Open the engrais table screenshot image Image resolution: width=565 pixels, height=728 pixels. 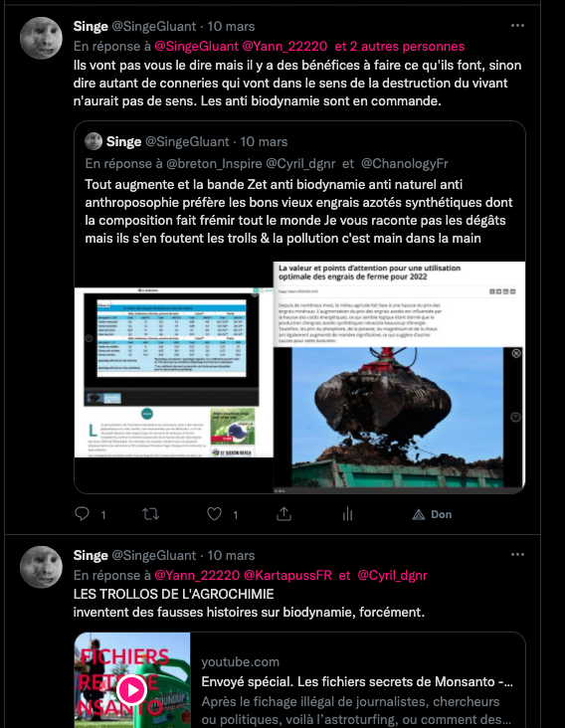[x=174, y=372]
